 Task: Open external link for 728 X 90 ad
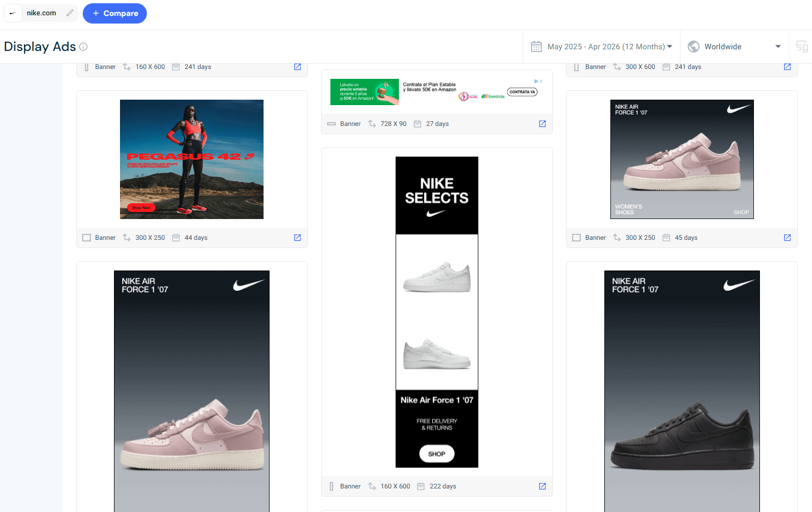click(x=542, y=124)
